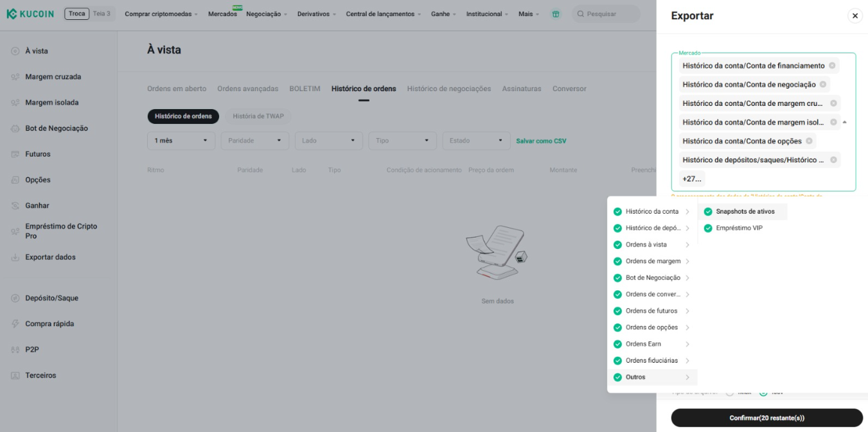Remove the Histórico de depósitos/saques tag
Screen dimensions: 868x432
pyautogui.click(x=833, y=160)
